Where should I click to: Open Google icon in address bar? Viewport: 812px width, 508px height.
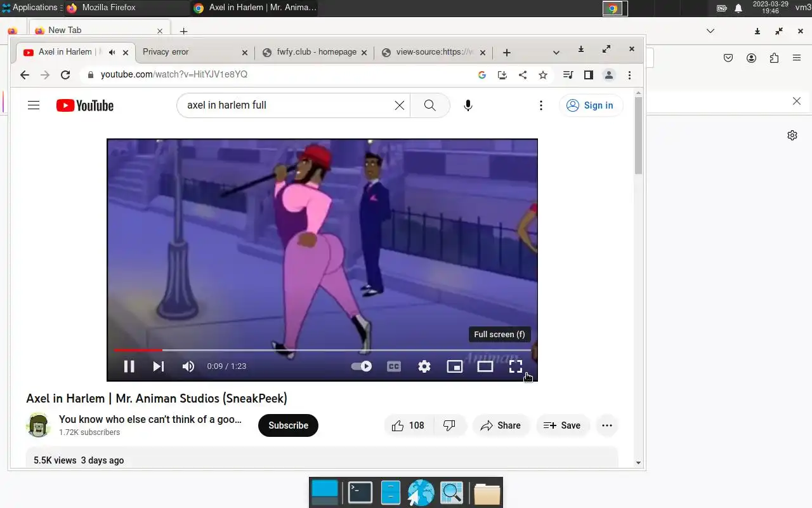tap(482, 75)
